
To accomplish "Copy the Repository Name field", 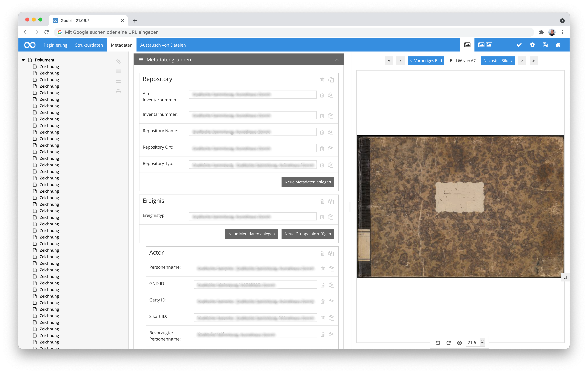I will point(331,132).
